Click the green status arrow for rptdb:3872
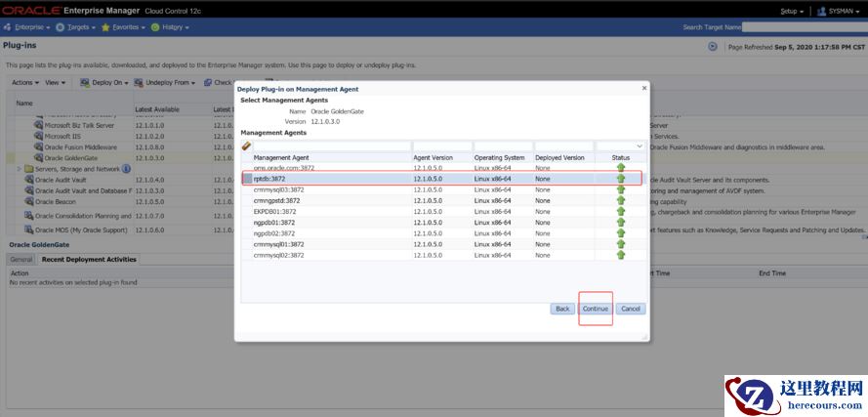The image size is (868, 417). click(620, 179)
